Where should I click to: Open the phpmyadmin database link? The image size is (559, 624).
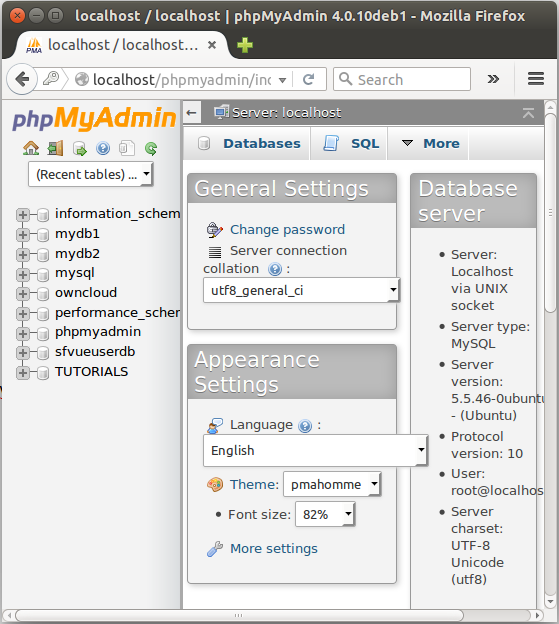tap(98, 332)
